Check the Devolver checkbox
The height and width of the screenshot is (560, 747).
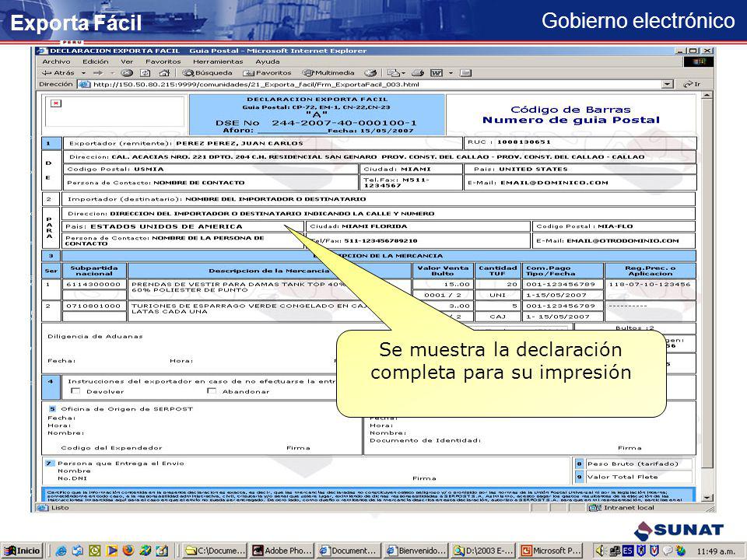point(75,391)
